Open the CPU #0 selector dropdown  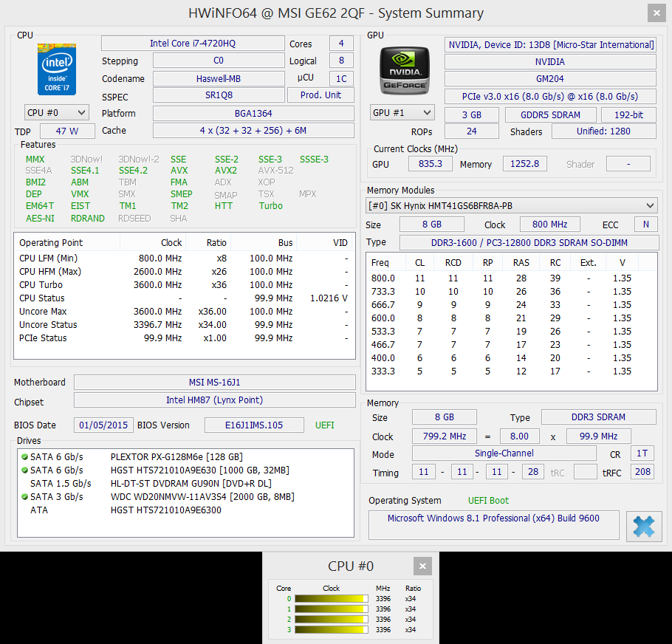coord(57,113)
